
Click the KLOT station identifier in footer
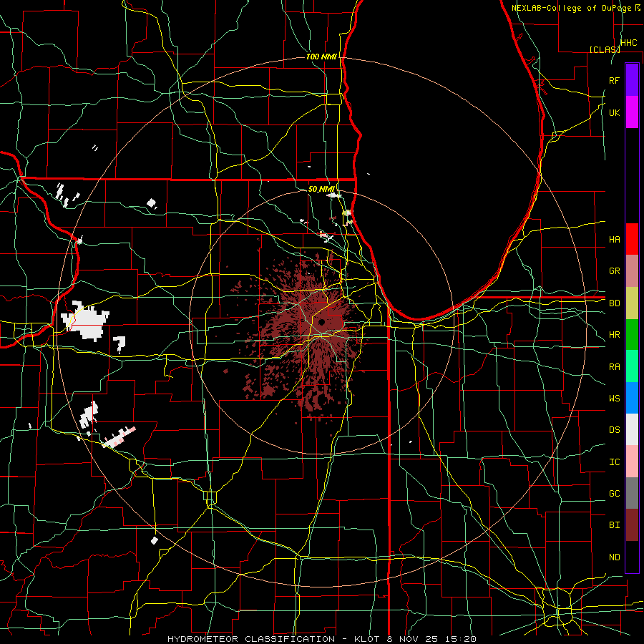coord(367,639)
